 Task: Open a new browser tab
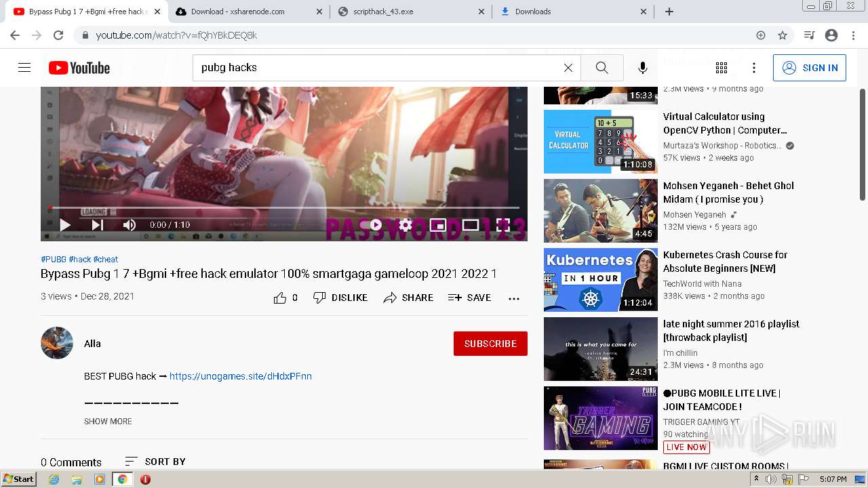(669, 12)
